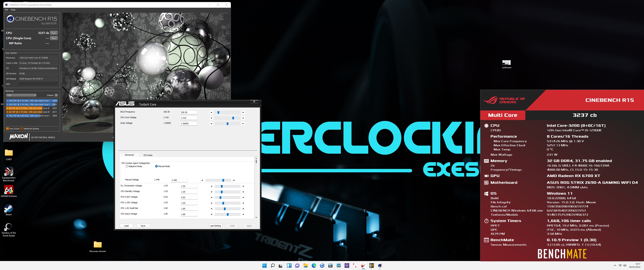Image resolution: width=644 pixels, height=270 pixels.
Task: Click the TurboV advanced panel scrollbar down arrow
Action: tap(256, 217)
